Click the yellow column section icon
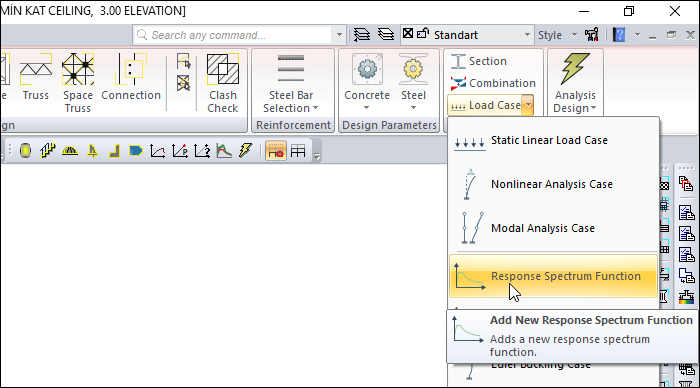 tap(25, 151)
